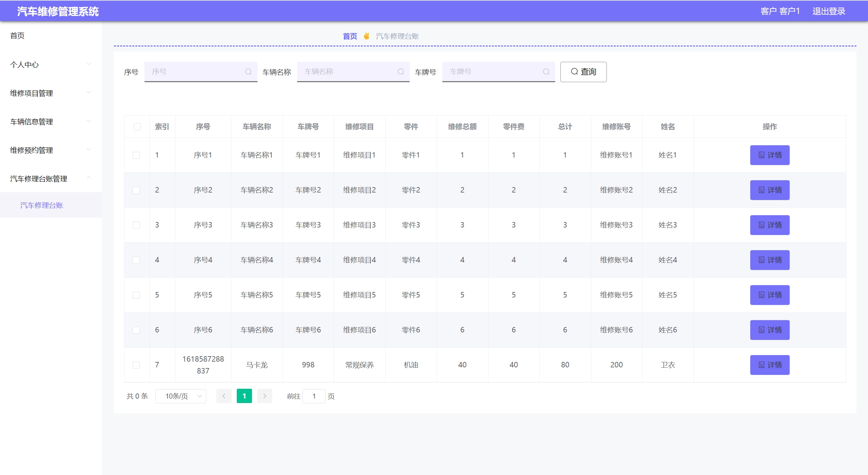Screen dimensions: 868x475
Task: Click search icon in 序号 field
Action: (x=248, y=72)
